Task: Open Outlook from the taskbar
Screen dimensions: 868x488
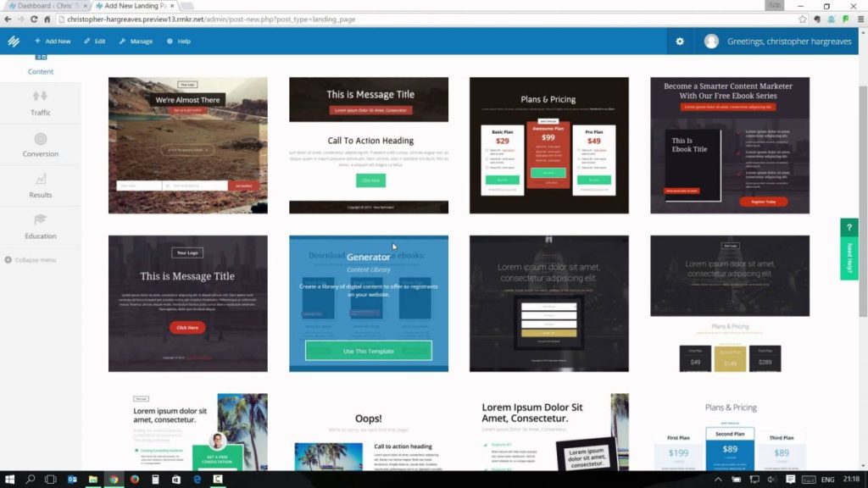Action: click(x=72, y=480)
